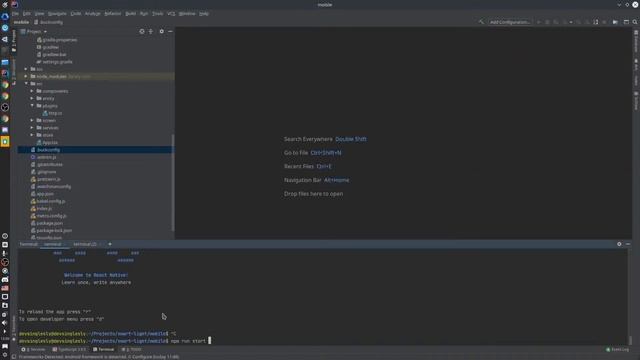Hide the Project tool window
Image resolution: width=640 pixels, height=360 pixels.
[x=170, y=31]
